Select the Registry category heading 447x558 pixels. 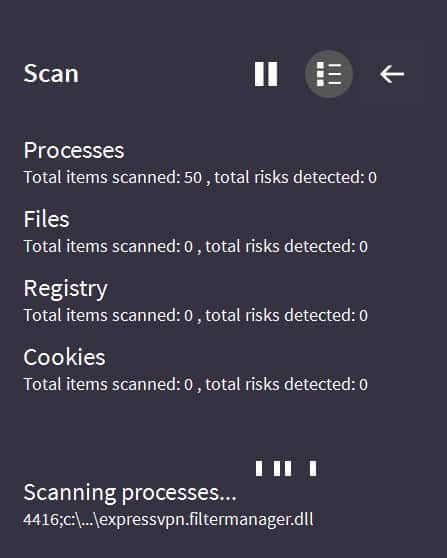click(65, 289)
